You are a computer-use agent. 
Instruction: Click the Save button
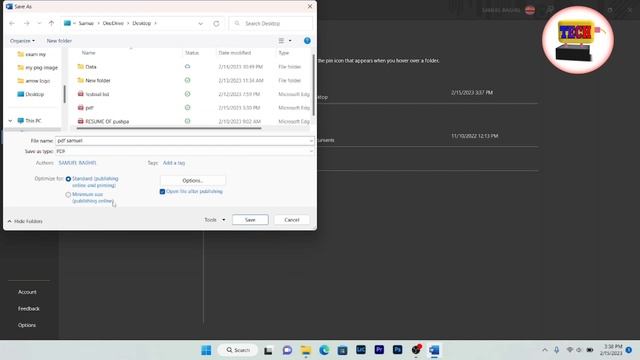coord(250,220)
